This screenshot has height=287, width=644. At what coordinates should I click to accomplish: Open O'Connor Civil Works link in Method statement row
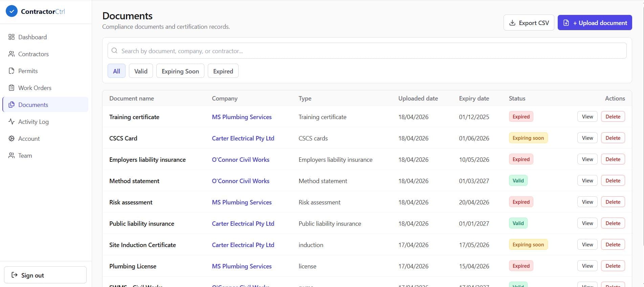click(x=241, y=181)
